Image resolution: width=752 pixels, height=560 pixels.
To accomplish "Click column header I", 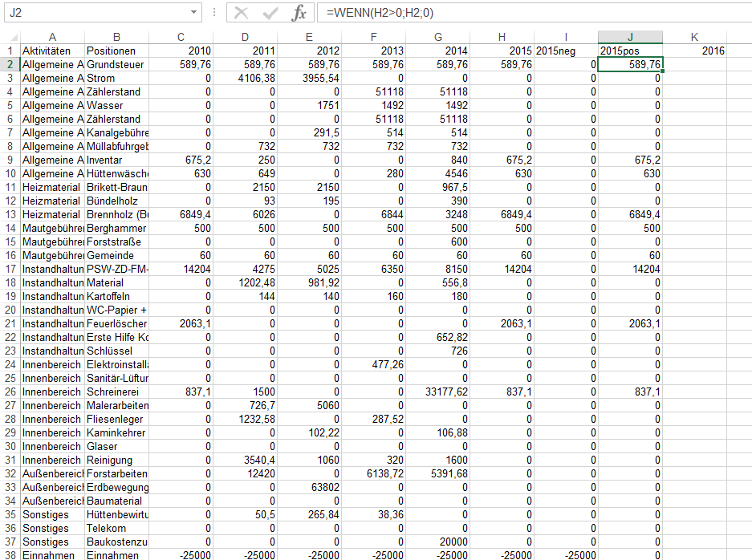I will coord(566,37).
